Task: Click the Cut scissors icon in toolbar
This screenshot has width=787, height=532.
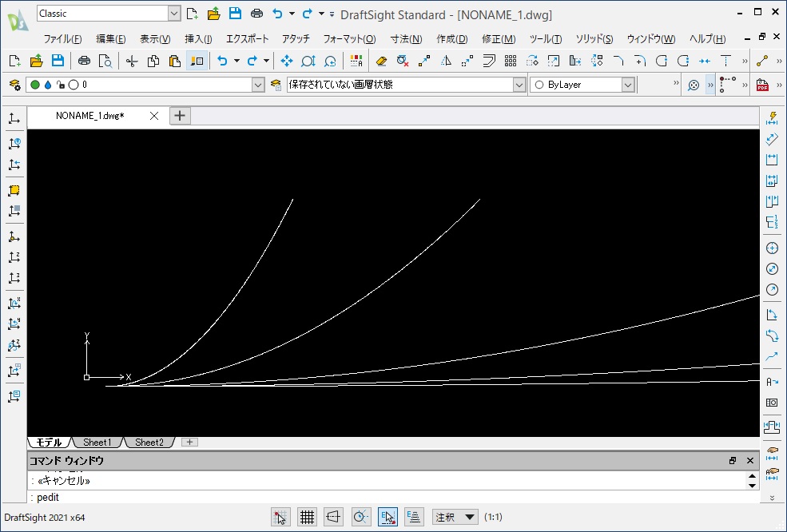Action: (132, 62)
